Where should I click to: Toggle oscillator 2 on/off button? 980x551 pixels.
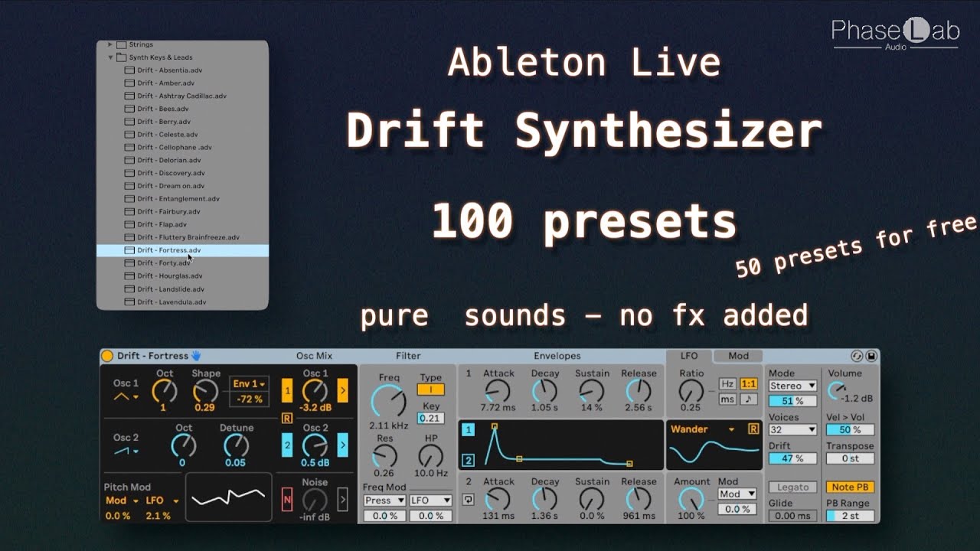pyautogui.click(x=287, y=445)
